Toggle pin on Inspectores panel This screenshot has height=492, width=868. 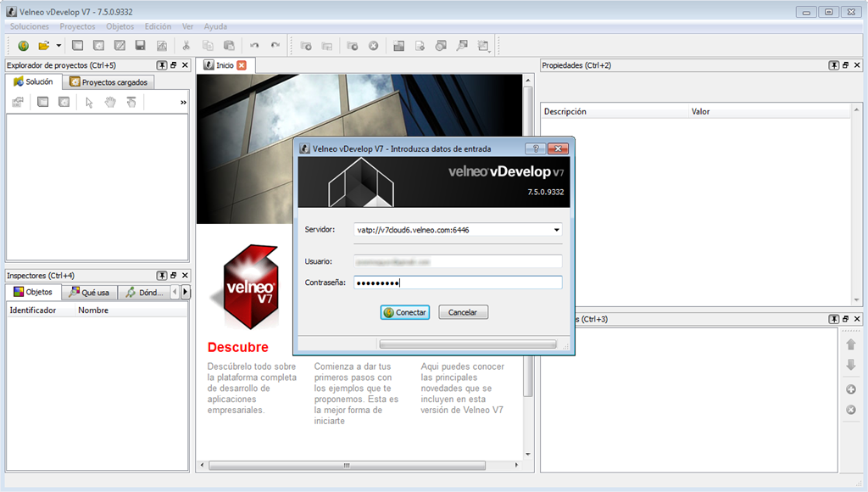click(x=162, y=276)
